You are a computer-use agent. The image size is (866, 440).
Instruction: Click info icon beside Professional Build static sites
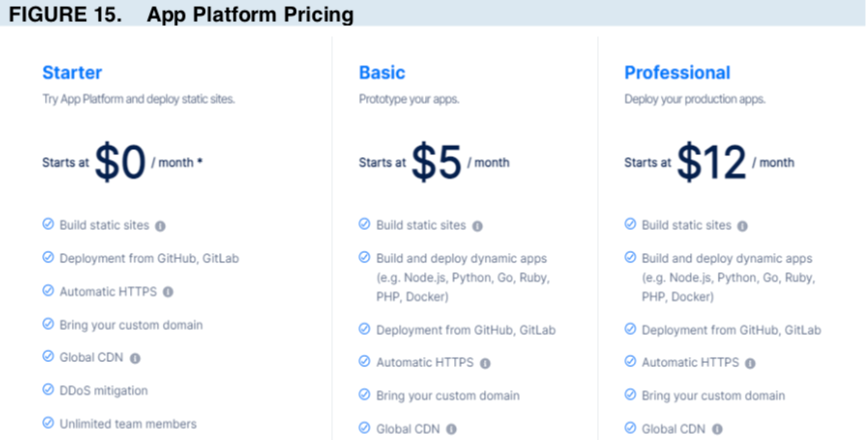point(743,226)
